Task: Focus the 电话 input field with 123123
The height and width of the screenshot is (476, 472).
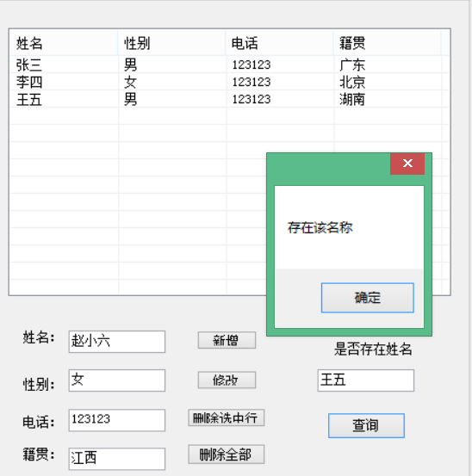Action: [117, 420]
